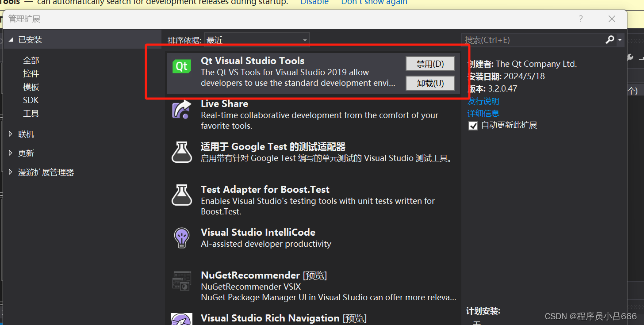Click the Don't show again link

(374, 2)
